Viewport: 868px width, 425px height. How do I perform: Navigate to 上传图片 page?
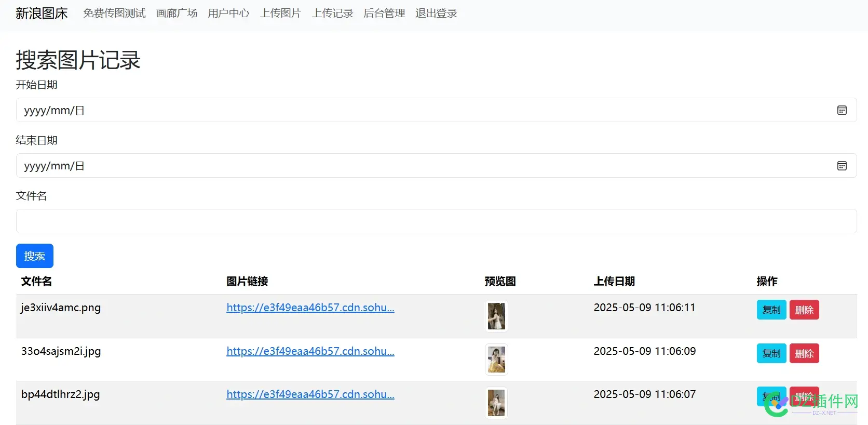click(x=280, y=14)
